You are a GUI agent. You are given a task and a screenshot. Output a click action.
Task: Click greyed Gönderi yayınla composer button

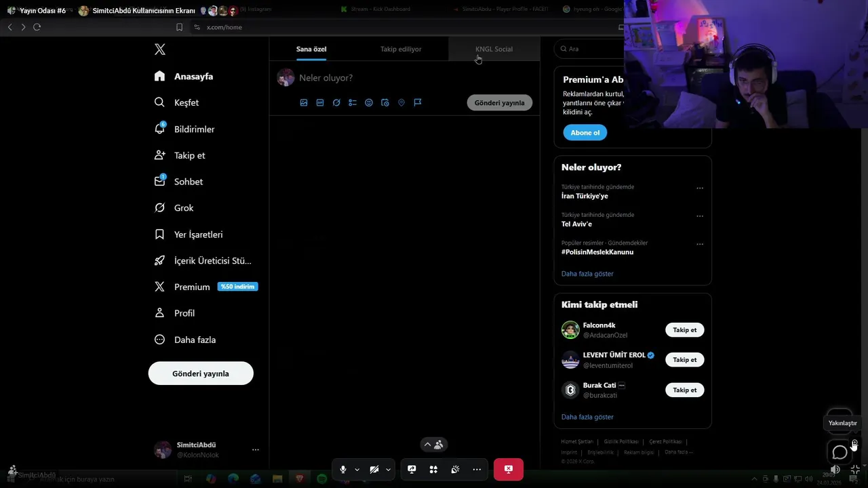[500, 102]
